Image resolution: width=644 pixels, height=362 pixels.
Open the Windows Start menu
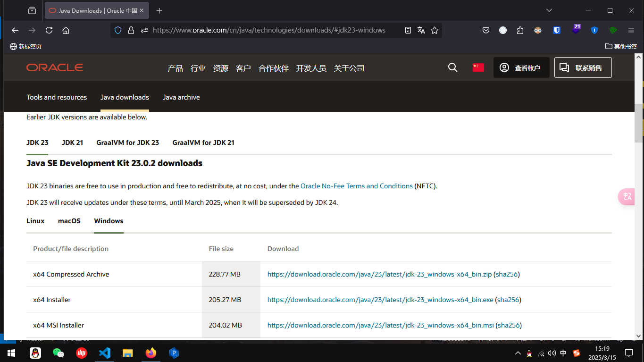point(11,353)
